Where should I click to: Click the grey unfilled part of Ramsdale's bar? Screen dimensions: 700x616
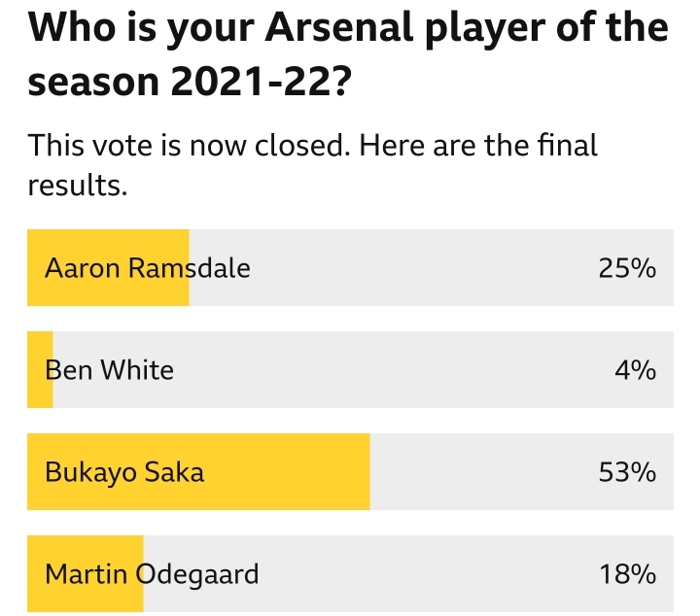pos(432,267)
